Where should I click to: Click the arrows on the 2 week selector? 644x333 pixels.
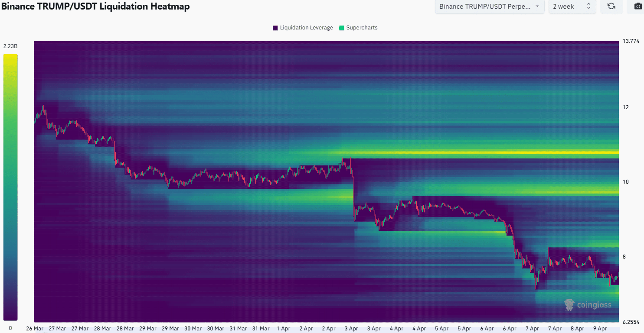[x=588, y=6]
